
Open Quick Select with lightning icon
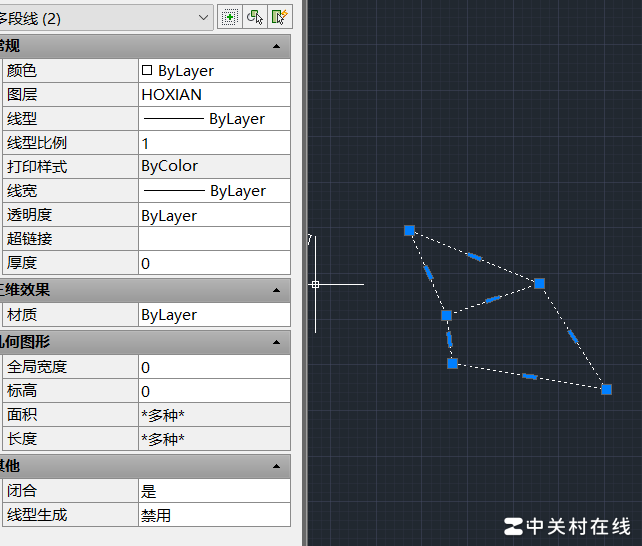(x=280, y=17)
